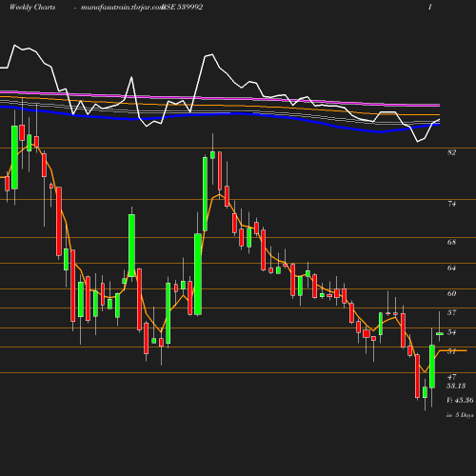Click the 'V: 45.36' volume value
This screenshot has height=476, width=476.
pyautogui.click(x=460, y=400)
